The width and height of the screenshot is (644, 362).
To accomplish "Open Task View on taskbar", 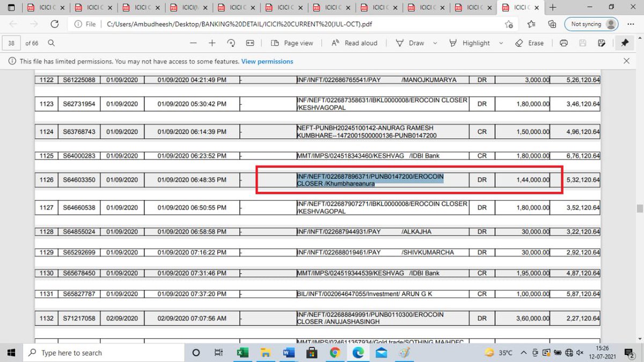I will (x=218, y=353).
